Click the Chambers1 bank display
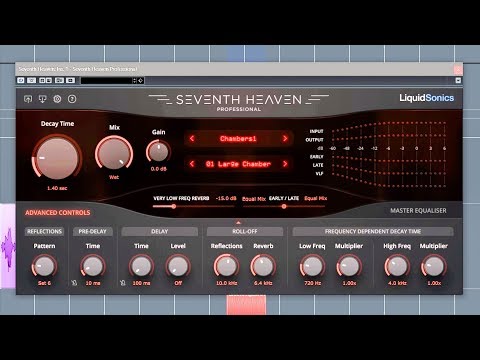This screenshot has width=480, height=360. pos(238,139)
